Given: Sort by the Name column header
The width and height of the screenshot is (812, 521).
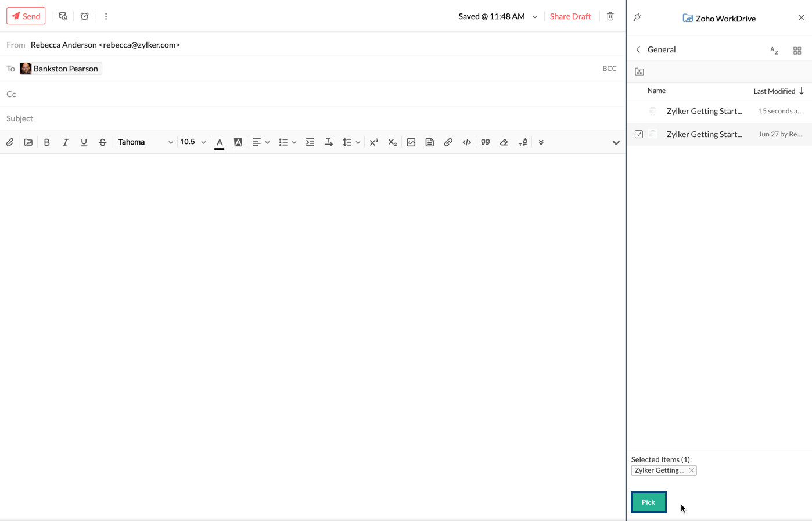Looking at the screenshot, I should 656,91.
